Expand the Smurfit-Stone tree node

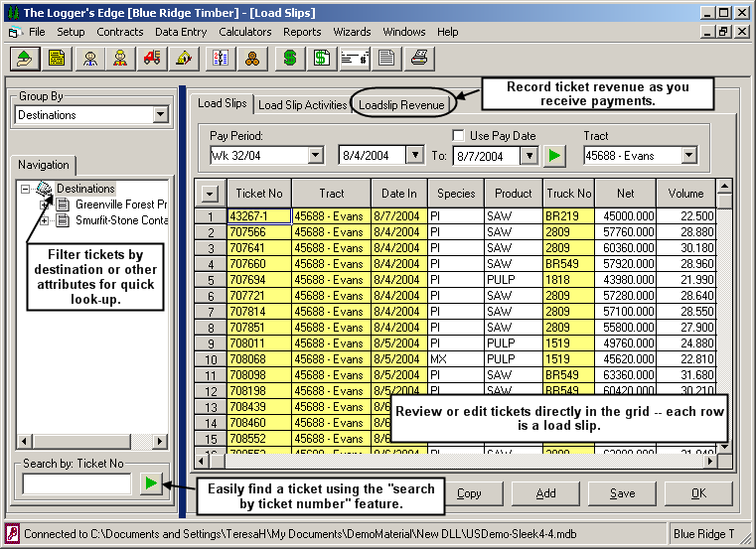44,220
